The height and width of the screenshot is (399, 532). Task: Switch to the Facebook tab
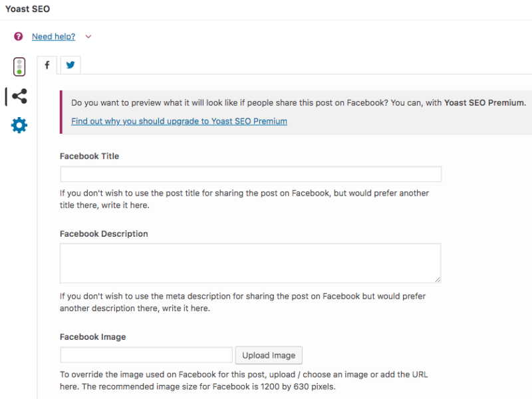tap(47, 65)
